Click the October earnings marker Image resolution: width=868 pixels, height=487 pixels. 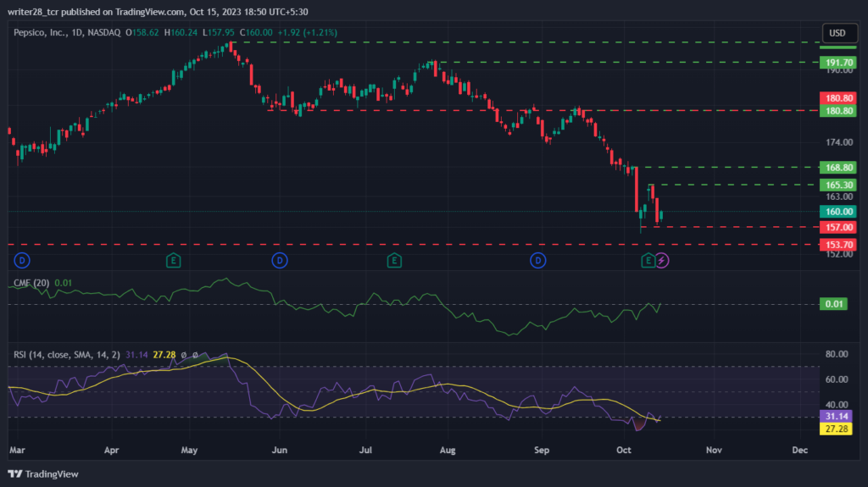pyautogui.click(x=648, y=260)
